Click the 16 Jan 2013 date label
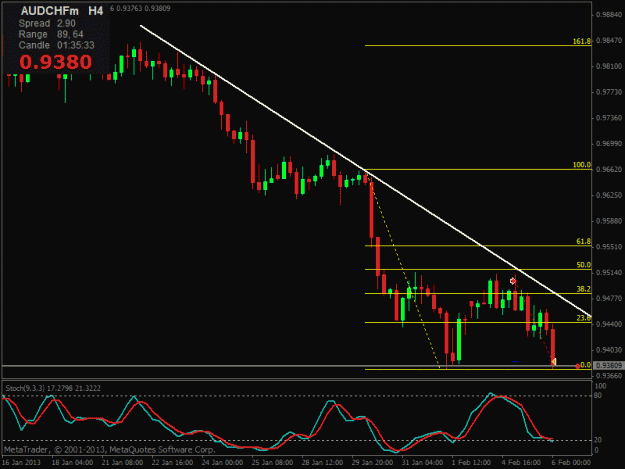Viewport: 625px width, 469px height. click(x=21, y=462)
